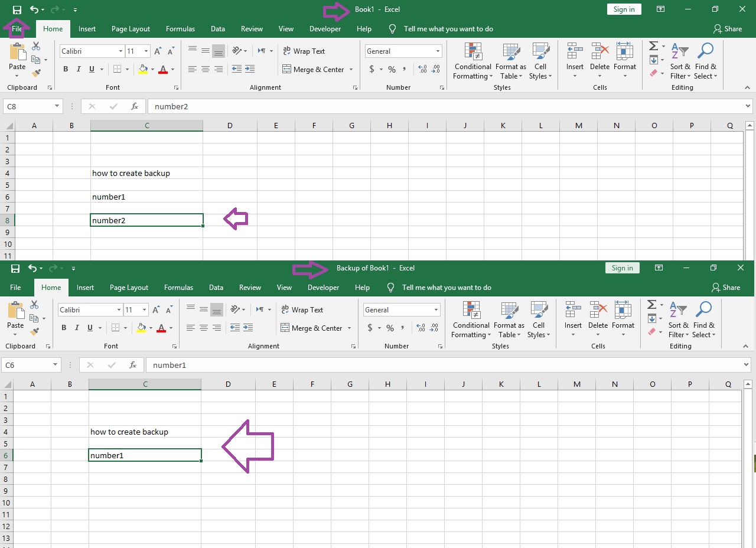This screenshot has height=548, width=756.
Task: Open Developer tab in Backup of Book1 window
Action: (324, 288)
